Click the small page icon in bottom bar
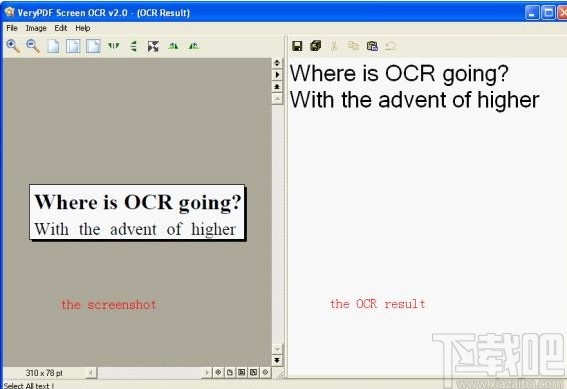 click(230, 372)
